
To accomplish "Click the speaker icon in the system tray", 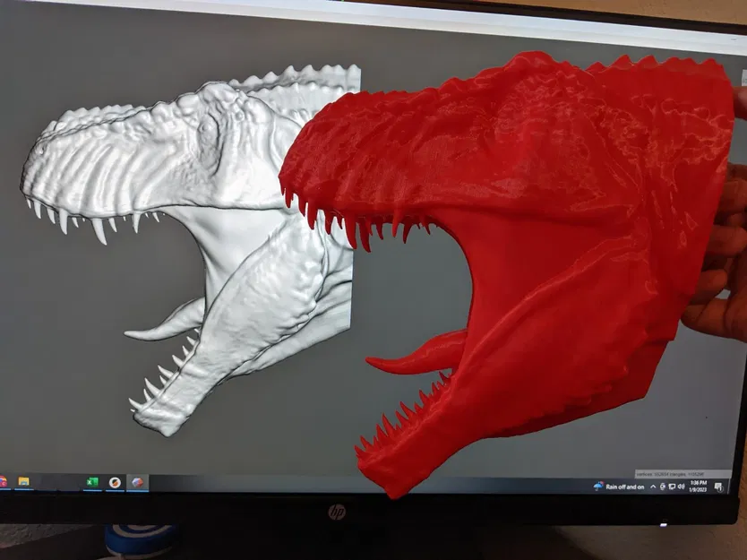I will coord(681,487).
